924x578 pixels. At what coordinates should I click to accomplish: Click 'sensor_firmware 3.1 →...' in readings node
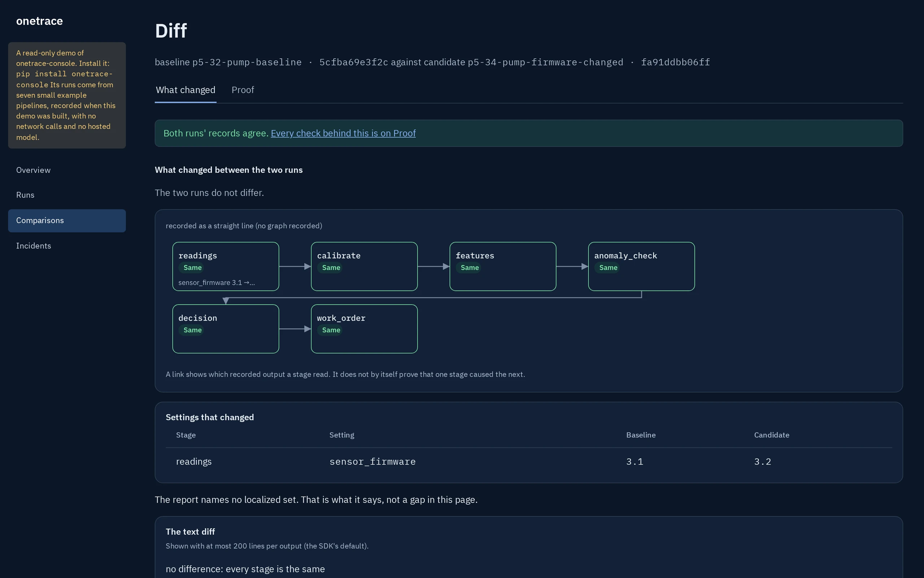217,282
